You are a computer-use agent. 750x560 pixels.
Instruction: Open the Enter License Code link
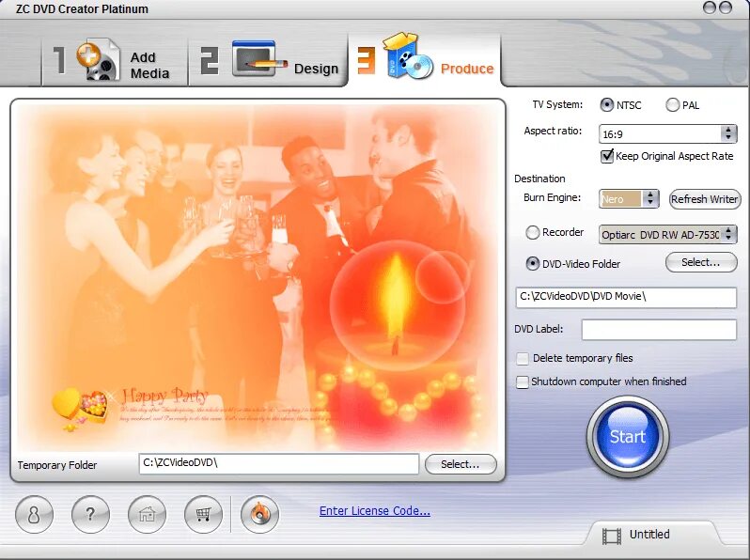pyautogui.click(x=374, y=511)
